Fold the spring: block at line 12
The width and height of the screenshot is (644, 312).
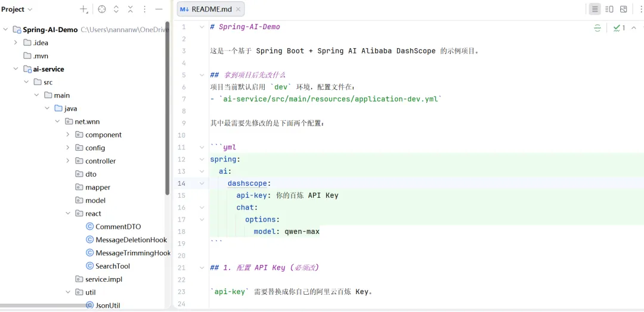point(202,159)
